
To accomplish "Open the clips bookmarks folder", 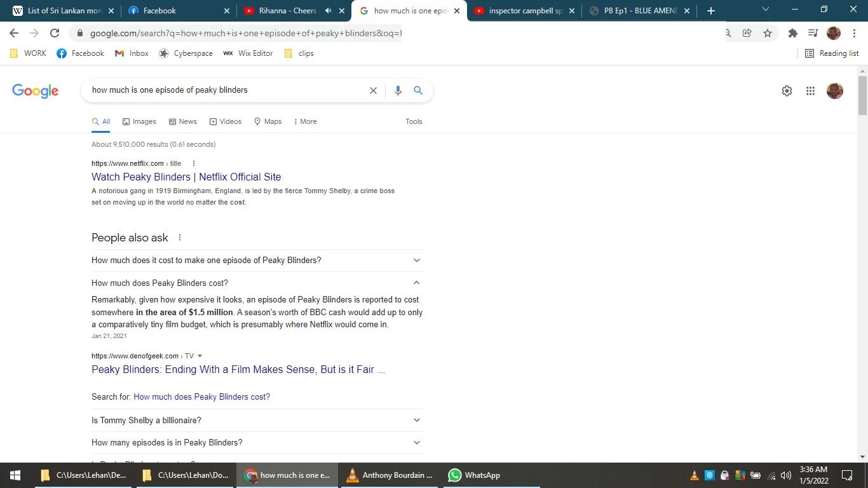I will [299, 53].
